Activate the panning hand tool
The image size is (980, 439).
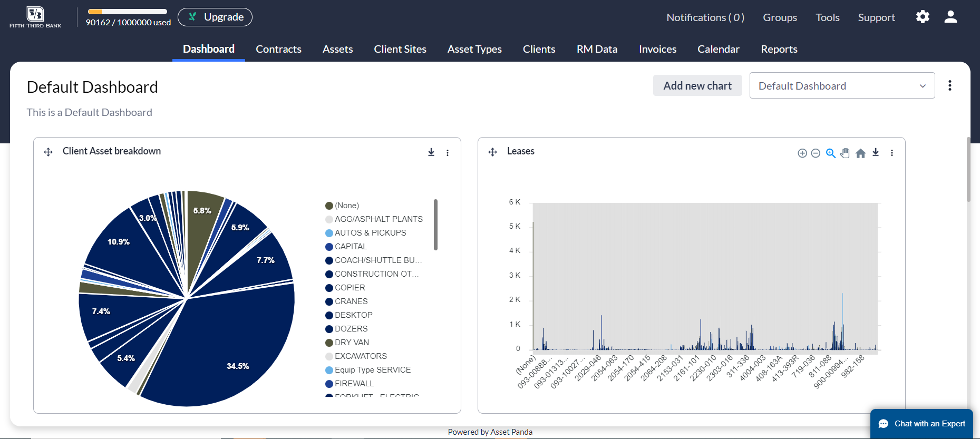click(x=845, y=153)
